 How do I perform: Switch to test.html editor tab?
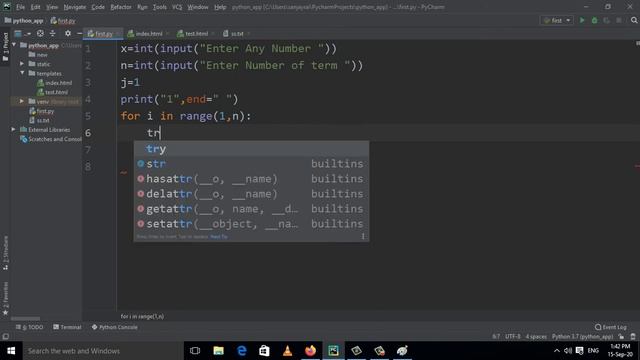(x=196, y=33)
